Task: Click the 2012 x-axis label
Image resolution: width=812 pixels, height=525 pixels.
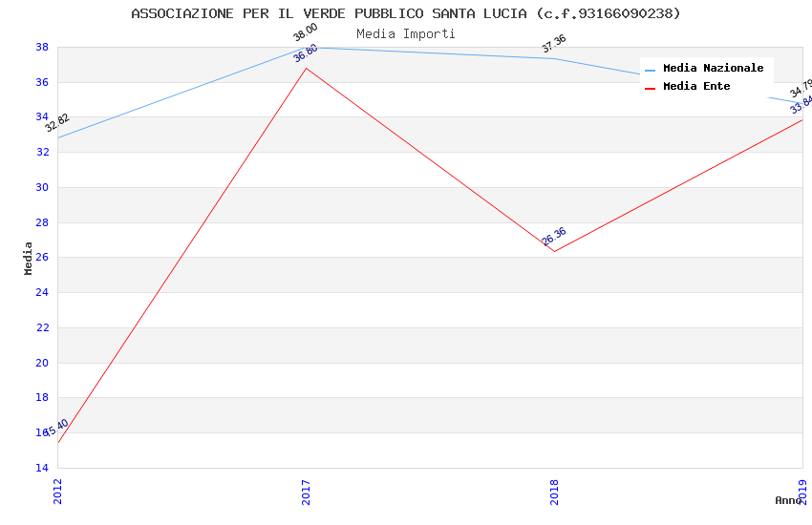Action: (57, 492)
